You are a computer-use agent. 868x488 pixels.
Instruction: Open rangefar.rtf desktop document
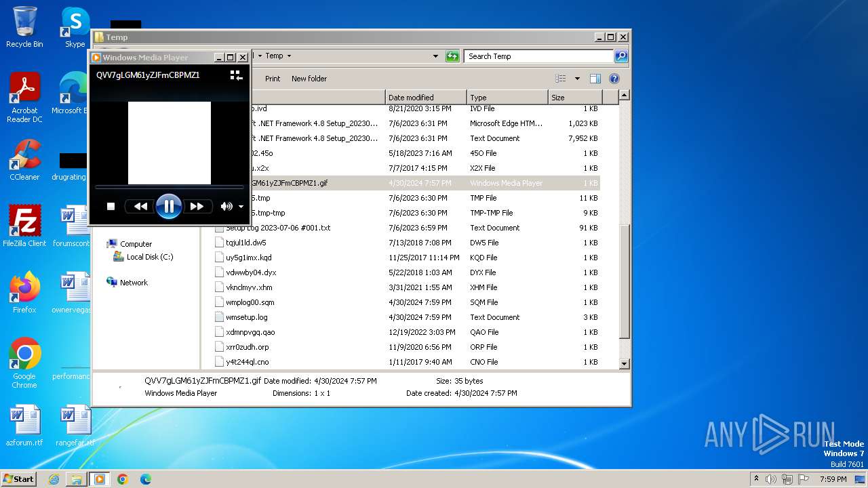[x=75, y=426]
